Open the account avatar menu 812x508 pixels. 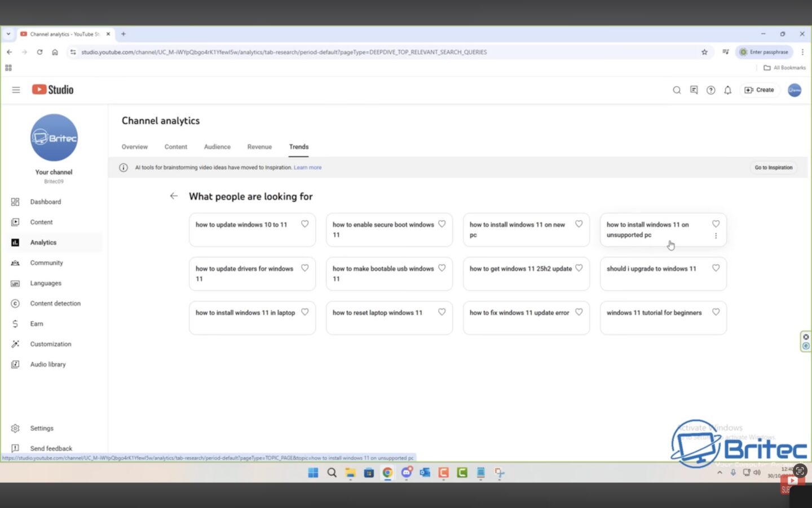[x=794, y=90]
